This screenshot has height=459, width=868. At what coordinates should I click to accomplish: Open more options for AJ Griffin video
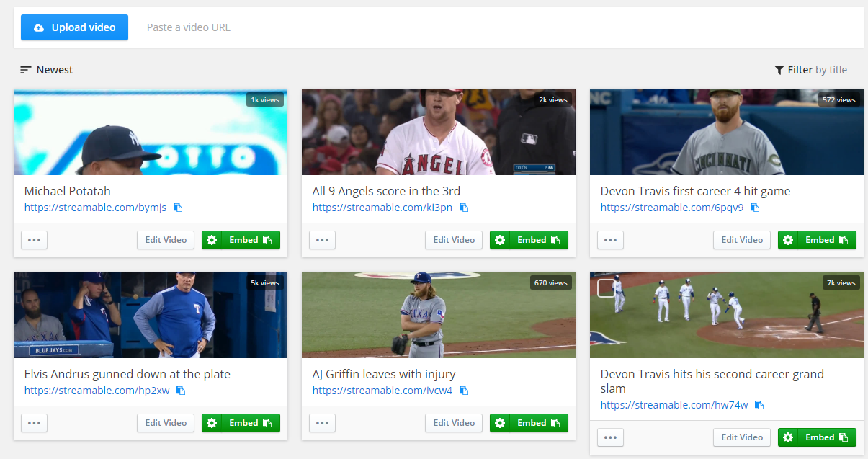point(322,423)
